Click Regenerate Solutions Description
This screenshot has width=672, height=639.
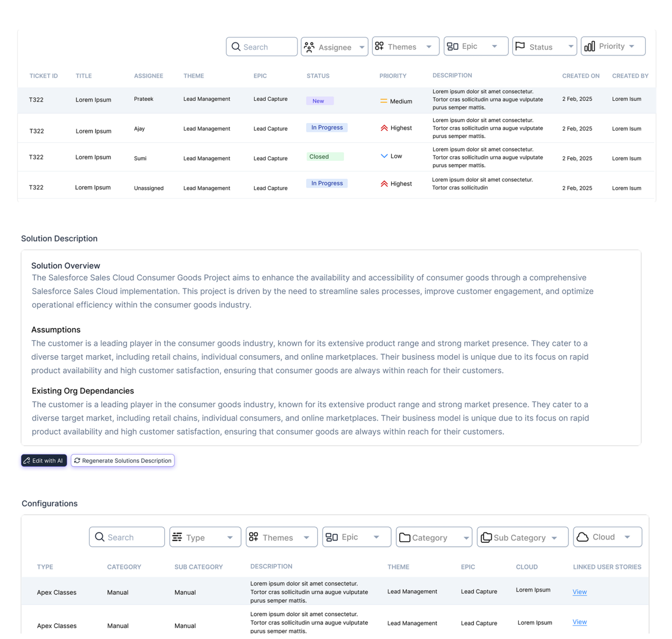tap(122, 461)
